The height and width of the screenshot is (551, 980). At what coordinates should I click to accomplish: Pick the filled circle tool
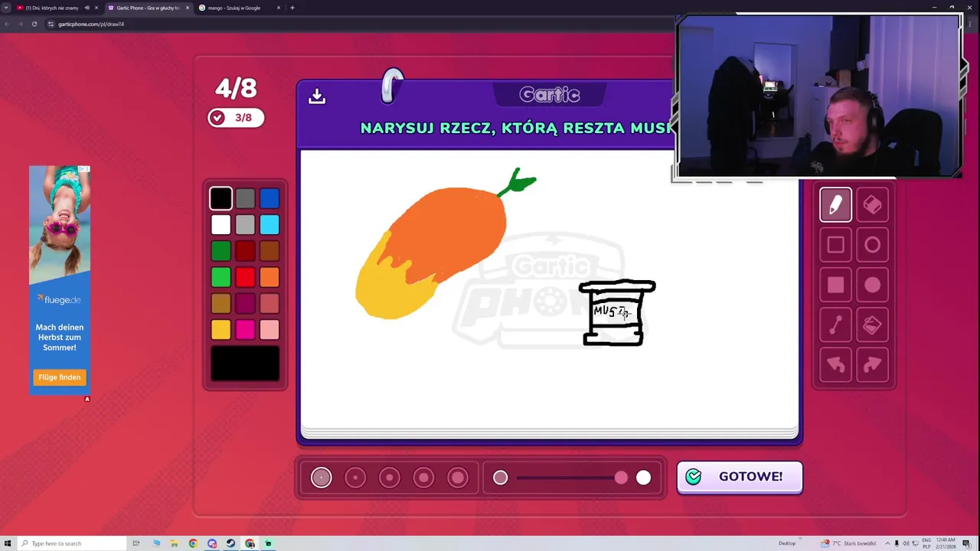(x=872, y=285)
